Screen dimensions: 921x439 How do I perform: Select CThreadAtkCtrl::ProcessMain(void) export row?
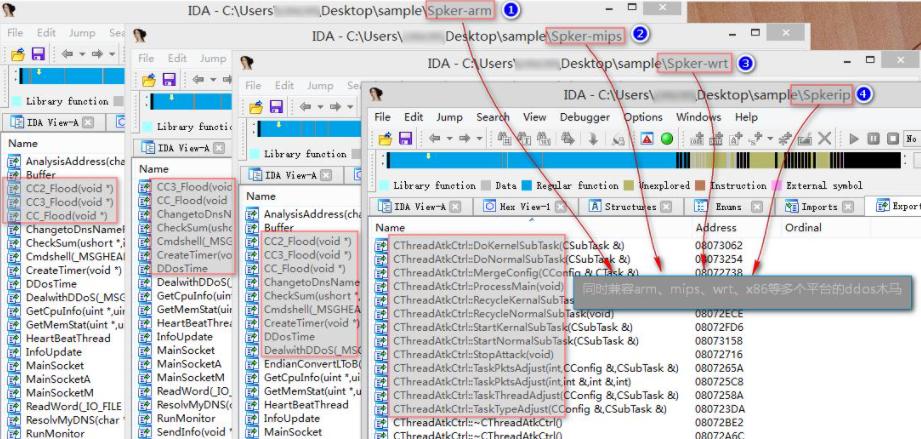(478, 286)
